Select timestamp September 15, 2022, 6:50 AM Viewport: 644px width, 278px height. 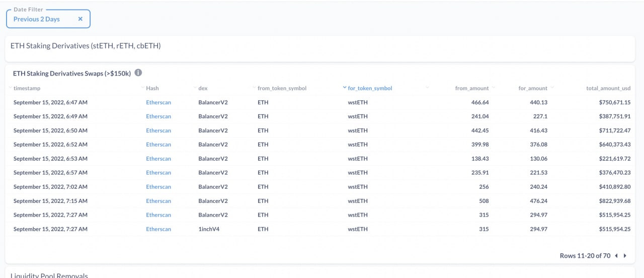(50, 130)
